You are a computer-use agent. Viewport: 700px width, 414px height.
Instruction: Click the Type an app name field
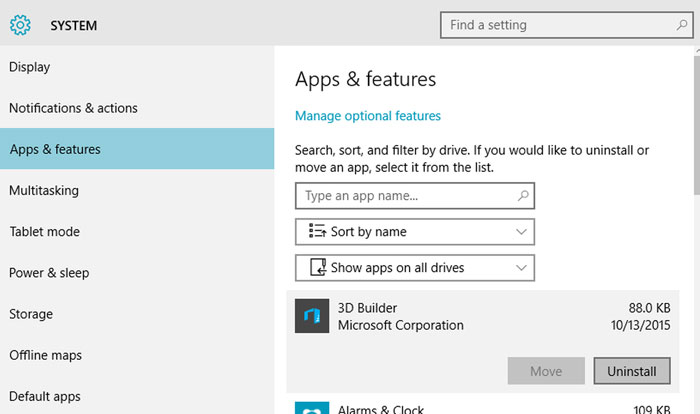[x=405, y=196]
